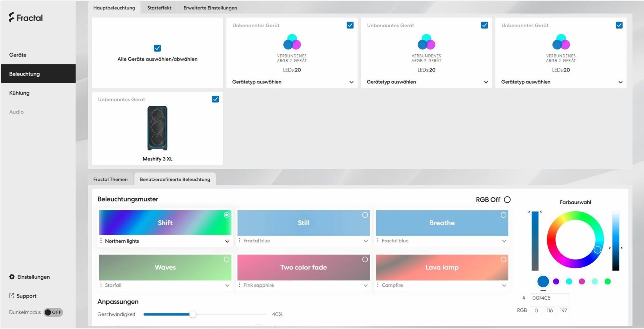Switch to Hauptbeleuchtung tab
Screen dimensions: 644x329
pyautogui.click(x=114, y=8)
